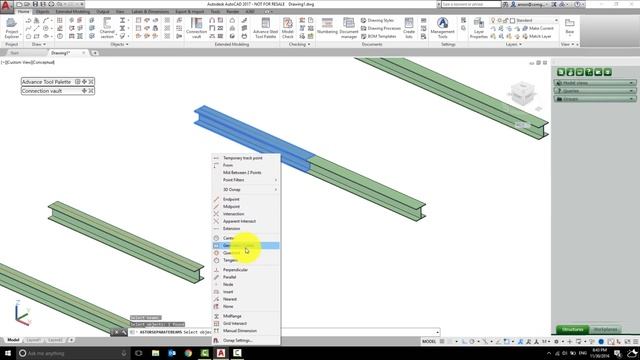Viewport: 640px width, 360px height.
Task: Select Midpoint snap in context menu
Action: click(246, 207)
